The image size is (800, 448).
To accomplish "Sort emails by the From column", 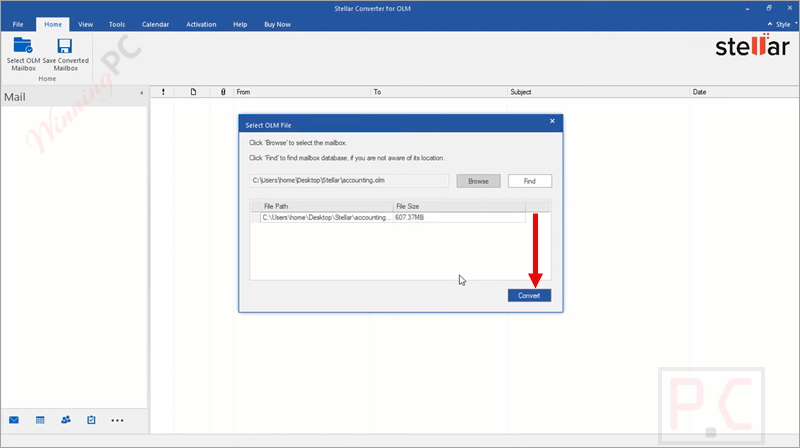I will tap(302, 92).
